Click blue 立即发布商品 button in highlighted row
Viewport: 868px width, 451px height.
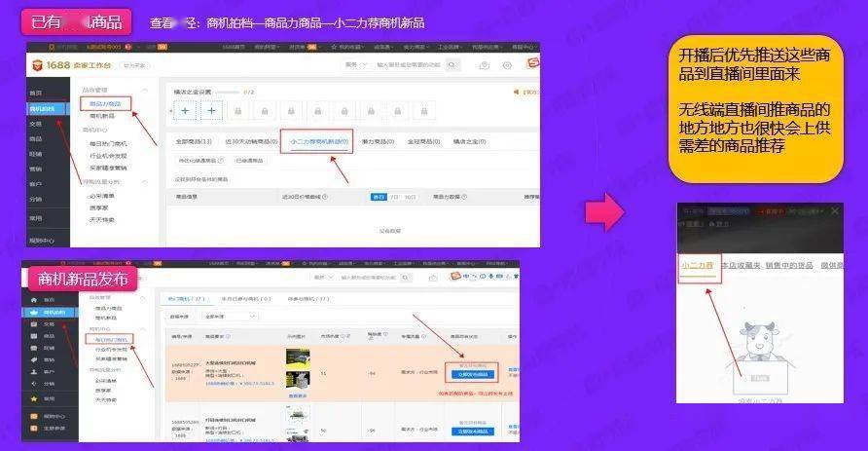coord(473,375)
